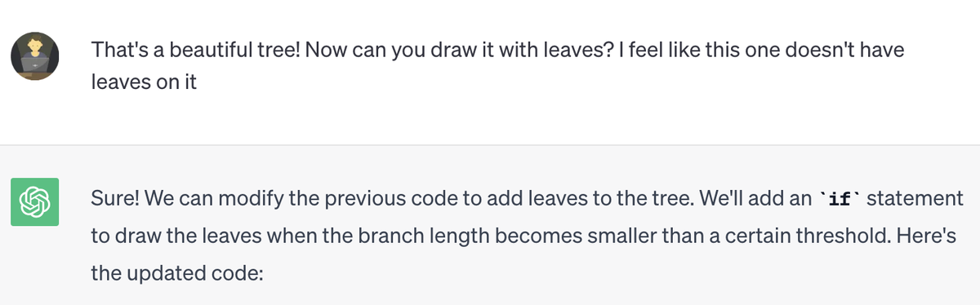Click the text "That's a beautiful tree!"
980x305 pixels.
click(189, 50)
